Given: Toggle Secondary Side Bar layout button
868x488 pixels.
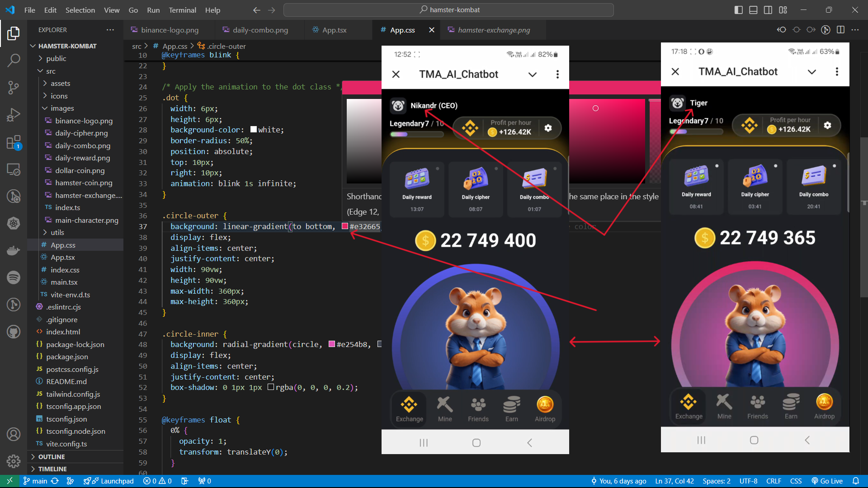Looking at the screenshot, I should [768, 10].
